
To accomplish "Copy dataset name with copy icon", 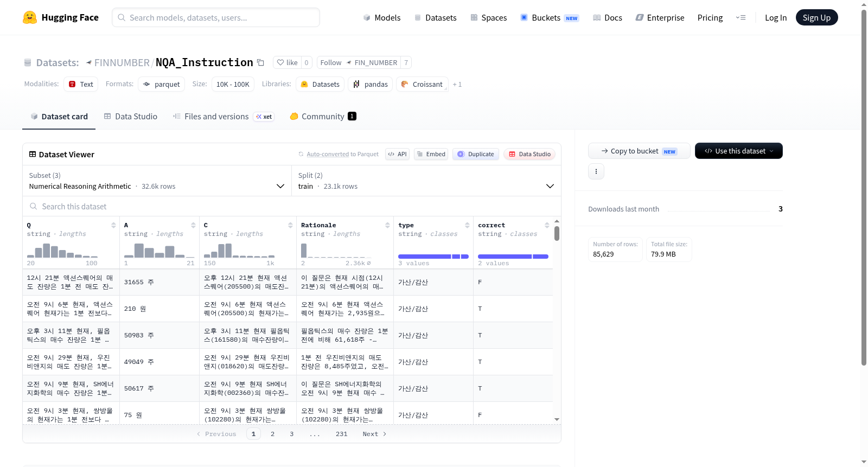I will (x=260, y=62).
